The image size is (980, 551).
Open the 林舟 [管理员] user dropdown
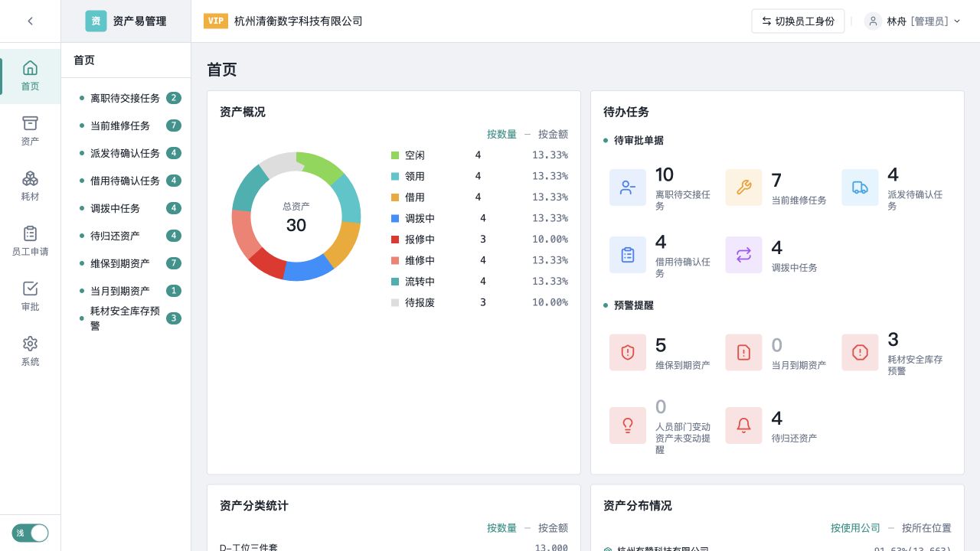(913, 21)
